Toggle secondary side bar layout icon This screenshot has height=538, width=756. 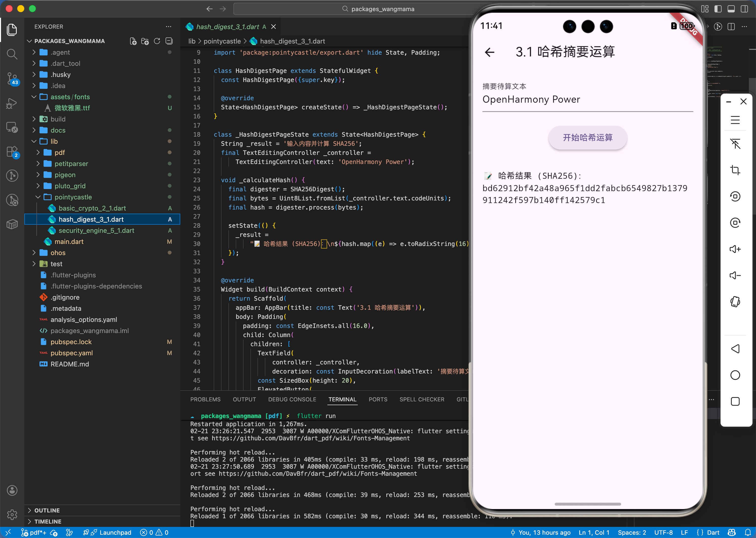click(x=744, y=9)
